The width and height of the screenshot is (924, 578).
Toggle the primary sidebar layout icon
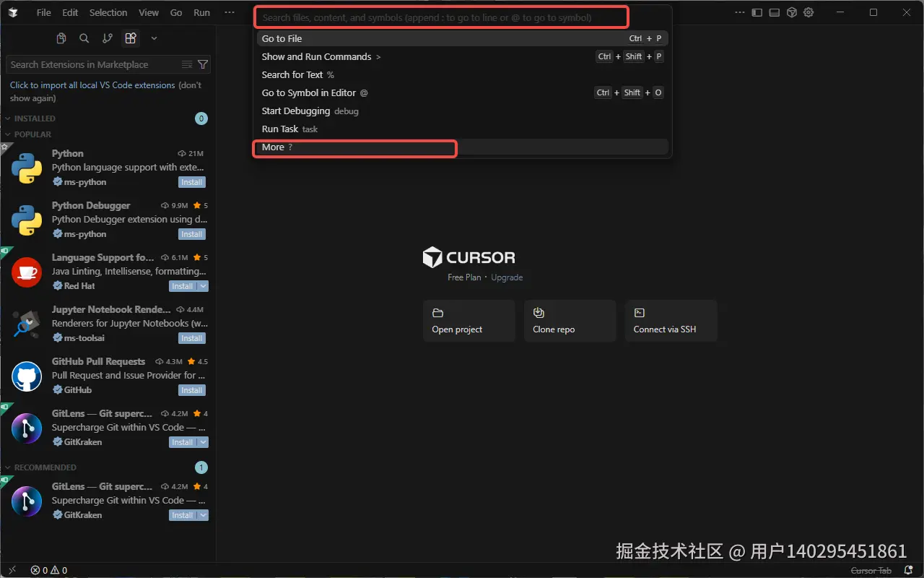tap(757, 12)
